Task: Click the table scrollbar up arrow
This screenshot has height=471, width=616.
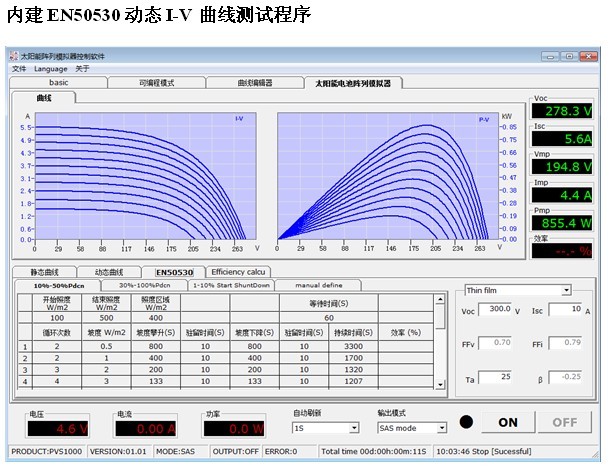Action: click(x=441, y=298)
